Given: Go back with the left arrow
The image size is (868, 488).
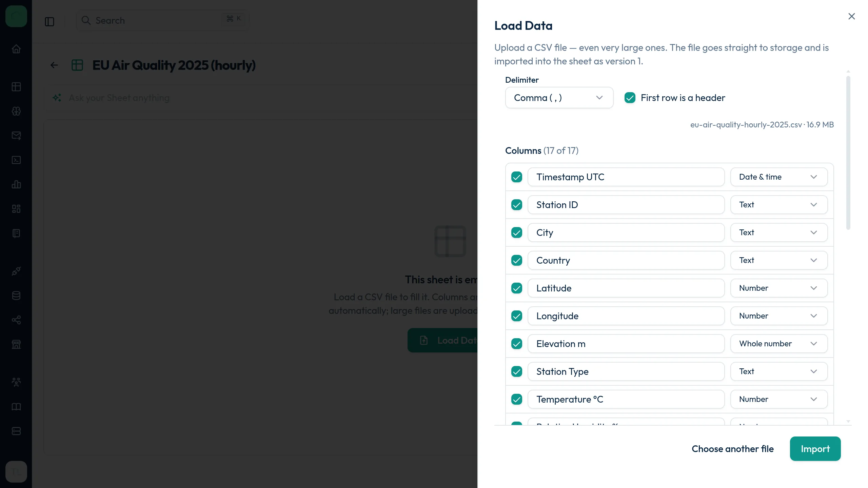Looking at the screenshot, I should [54, 65].
